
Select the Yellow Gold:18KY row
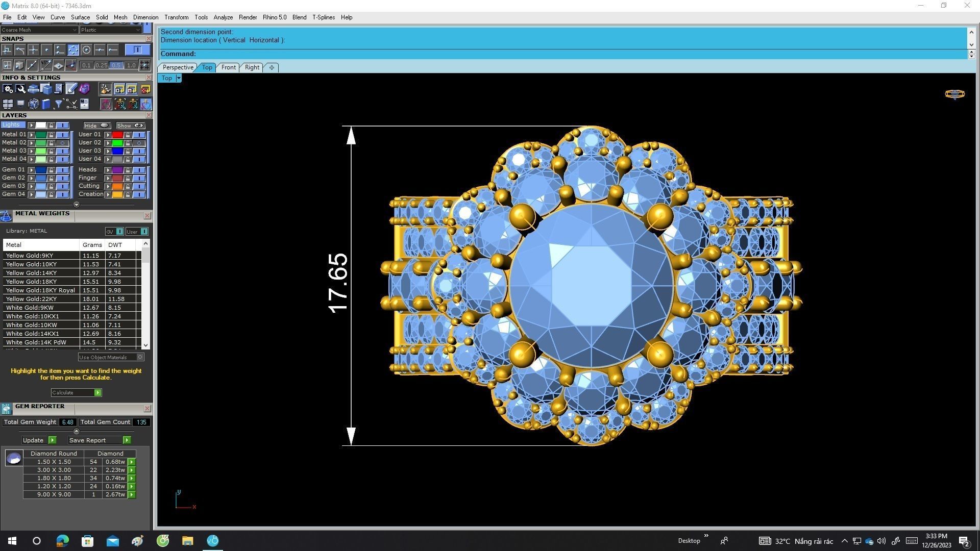tap(31, 282)
